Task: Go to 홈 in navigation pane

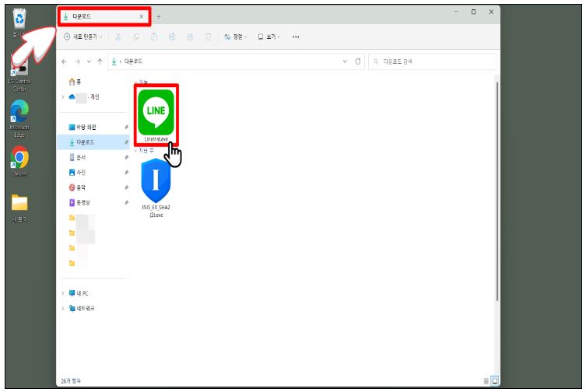Action: tap(75, 82)
